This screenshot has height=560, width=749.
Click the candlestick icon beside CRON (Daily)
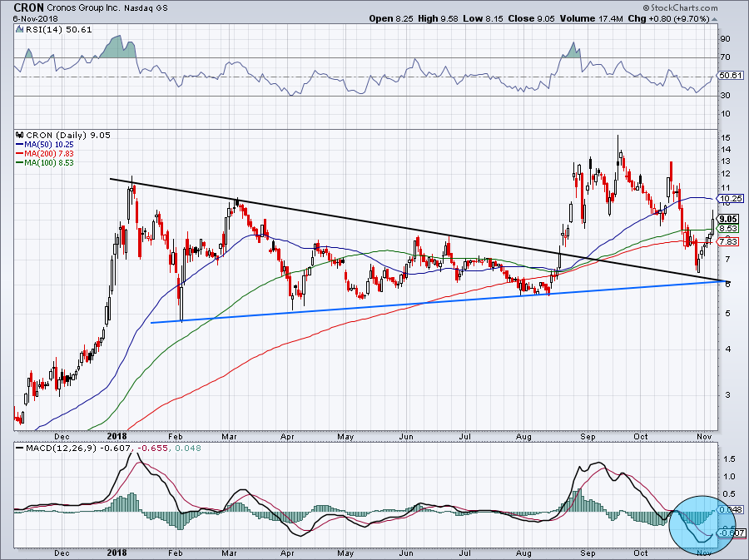coord(19,135)
